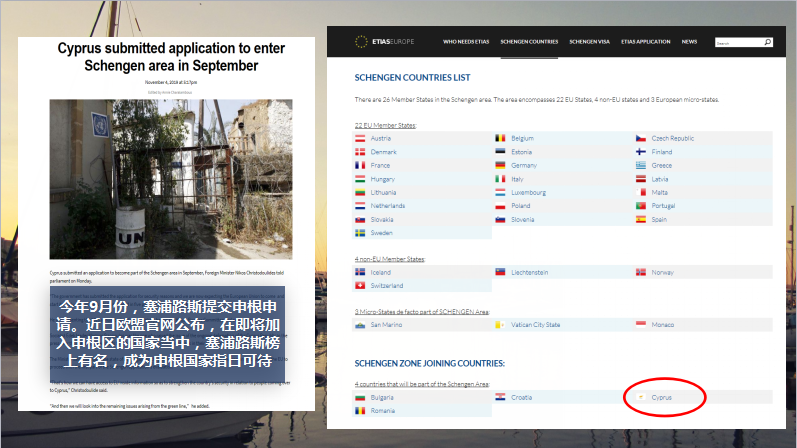Click the Sweden flag icon
797x448 pixels.
point(360,232)
